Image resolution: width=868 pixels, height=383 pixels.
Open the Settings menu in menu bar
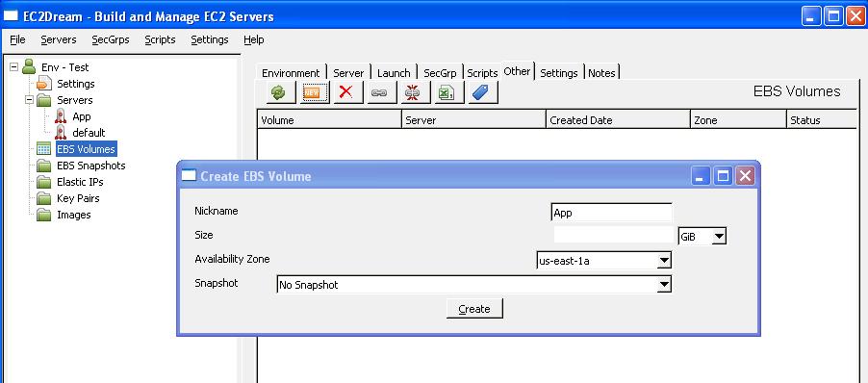[x=210, y=39]
